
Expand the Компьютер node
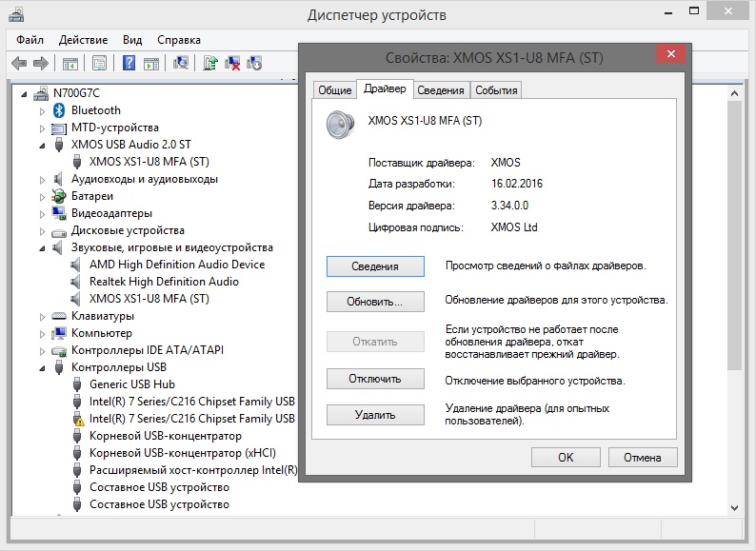(x=43, y=334)
